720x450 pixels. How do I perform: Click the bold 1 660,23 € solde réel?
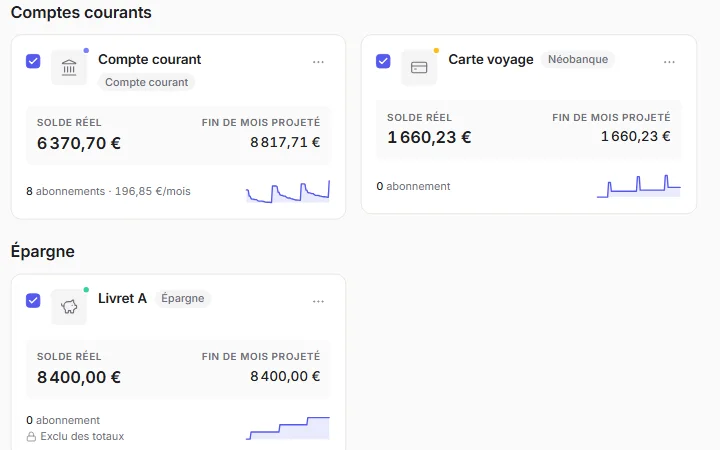429,137
